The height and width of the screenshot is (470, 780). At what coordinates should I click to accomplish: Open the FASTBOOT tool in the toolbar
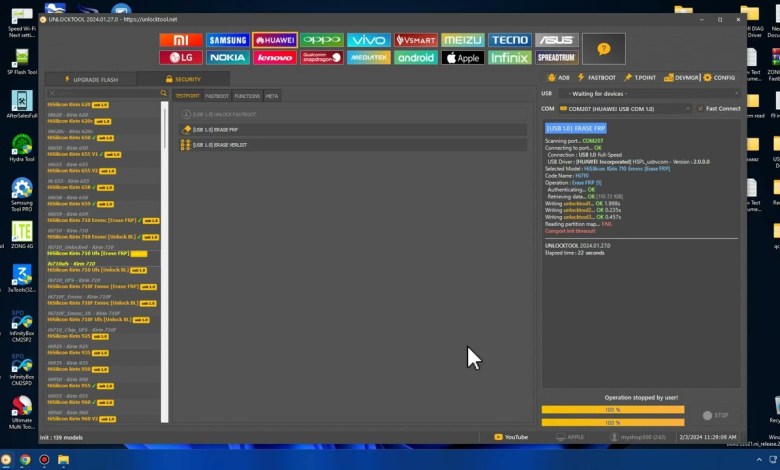click(x=596, y=78)
